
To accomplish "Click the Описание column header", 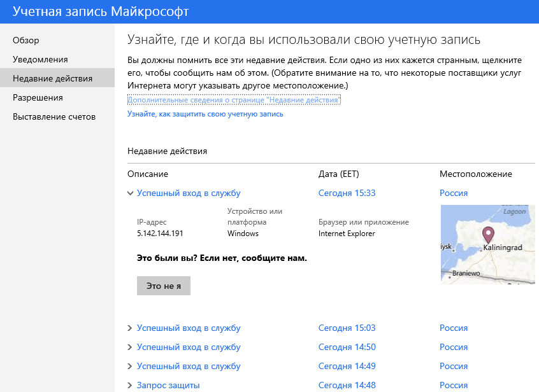I will tap(148, 174).
